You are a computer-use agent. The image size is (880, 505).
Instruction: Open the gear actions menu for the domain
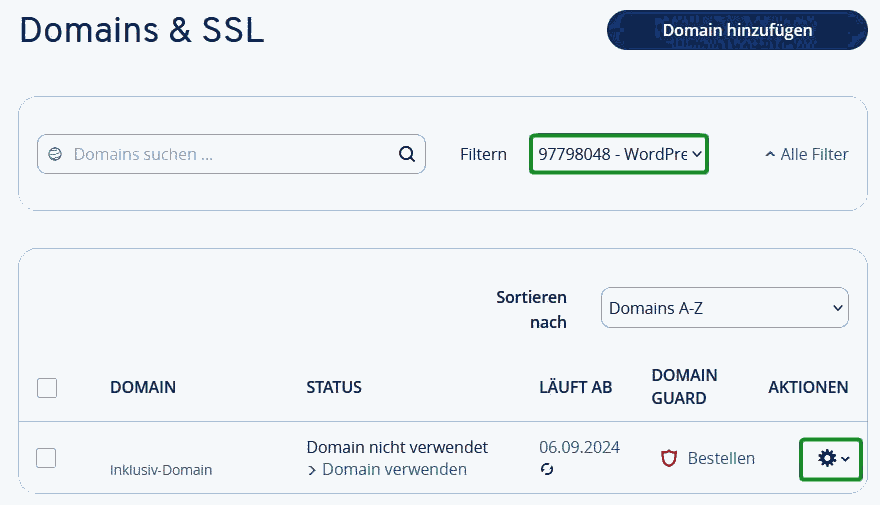[831, 458]
